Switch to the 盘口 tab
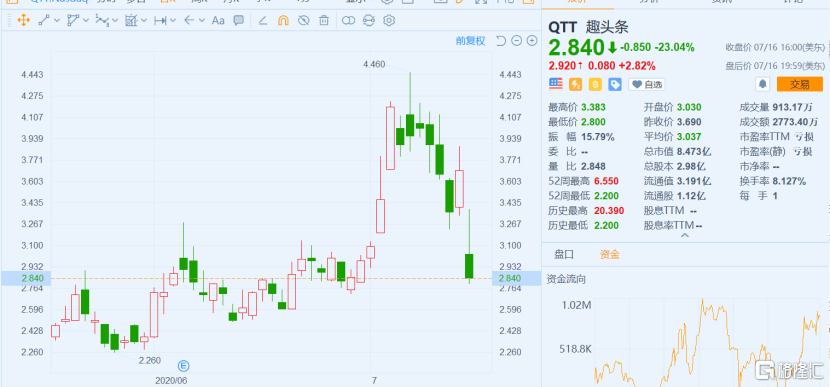 564,255
